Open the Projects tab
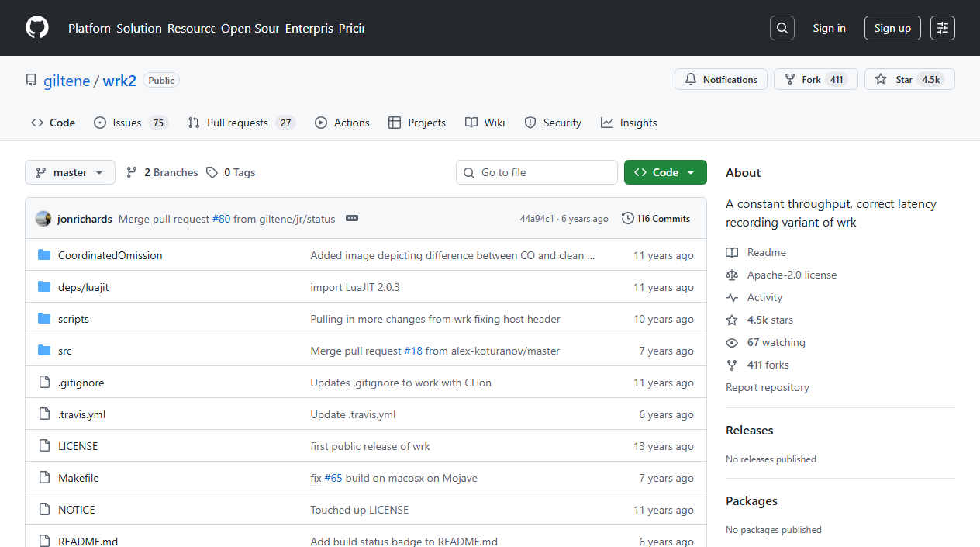This screenshot has width=980, height=547. click(417, 123)
